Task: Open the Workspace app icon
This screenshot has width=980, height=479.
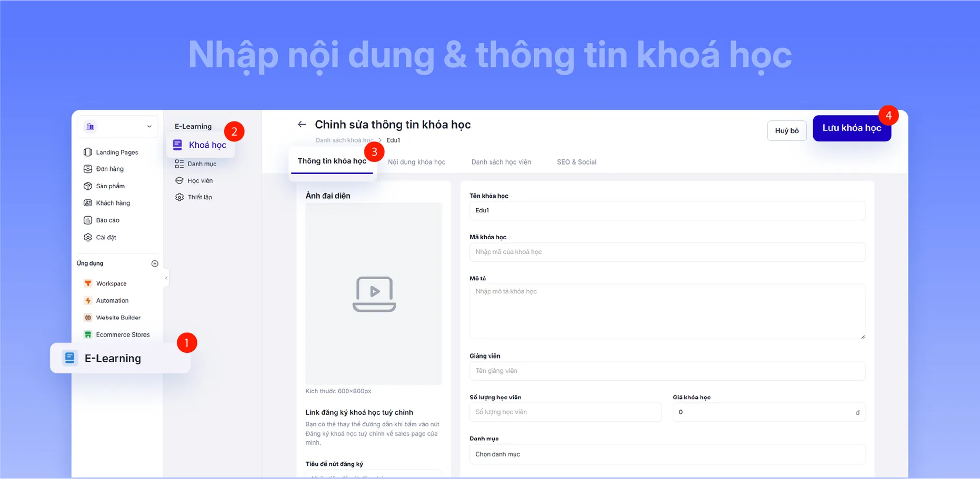Action: tap(88, 283)
